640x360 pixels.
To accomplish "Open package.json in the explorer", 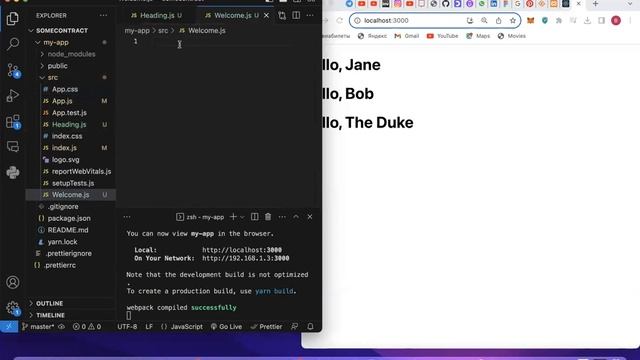I will click(69, 218).
